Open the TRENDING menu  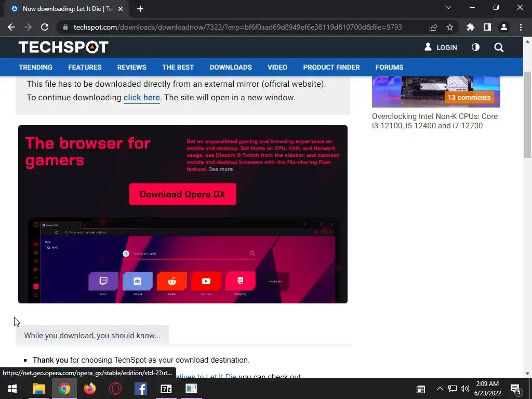(x=36, y=67)
